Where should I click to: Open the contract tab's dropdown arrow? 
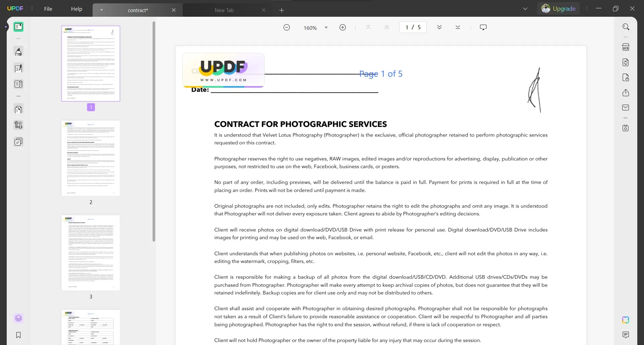[101, 10]
